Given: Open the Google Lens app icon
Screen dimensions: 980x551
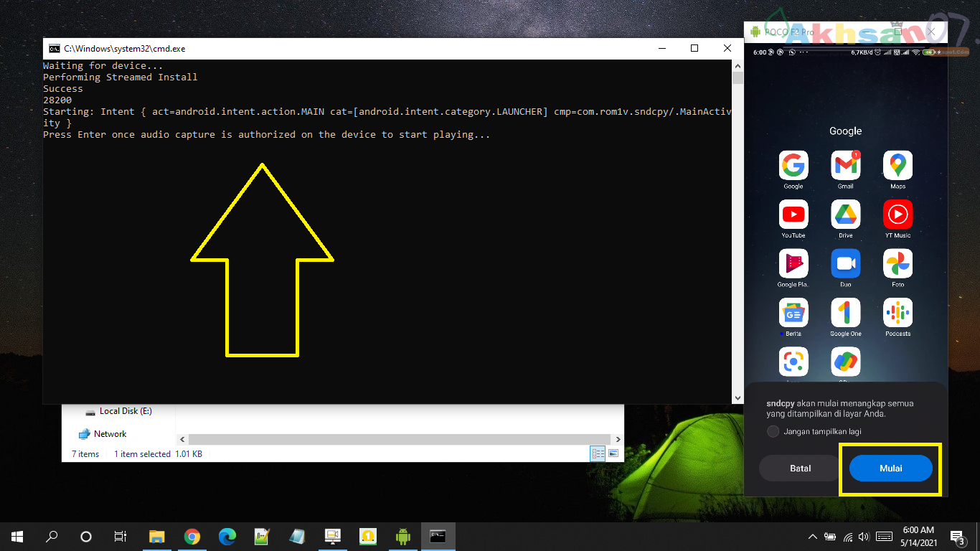Looking at the screenshot, I should click(x=793, y=362).
